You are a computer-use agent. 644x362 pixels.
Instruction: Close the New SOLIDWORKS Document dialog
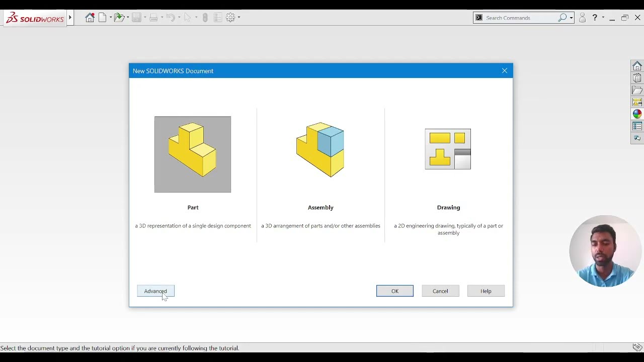[505, 71]
